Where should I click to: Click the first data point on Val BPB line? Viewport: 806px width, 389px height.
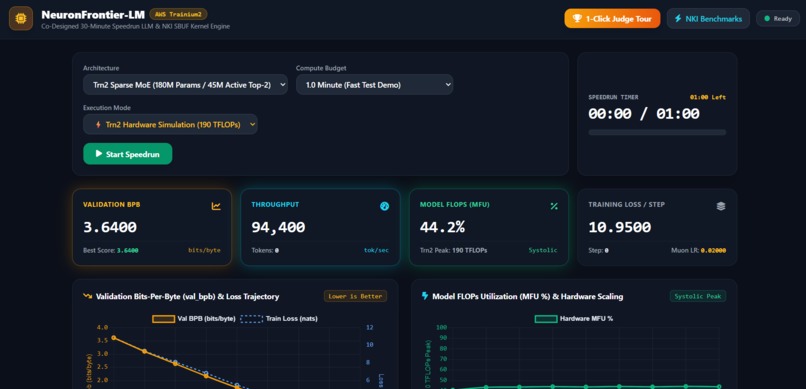[114, 338]
